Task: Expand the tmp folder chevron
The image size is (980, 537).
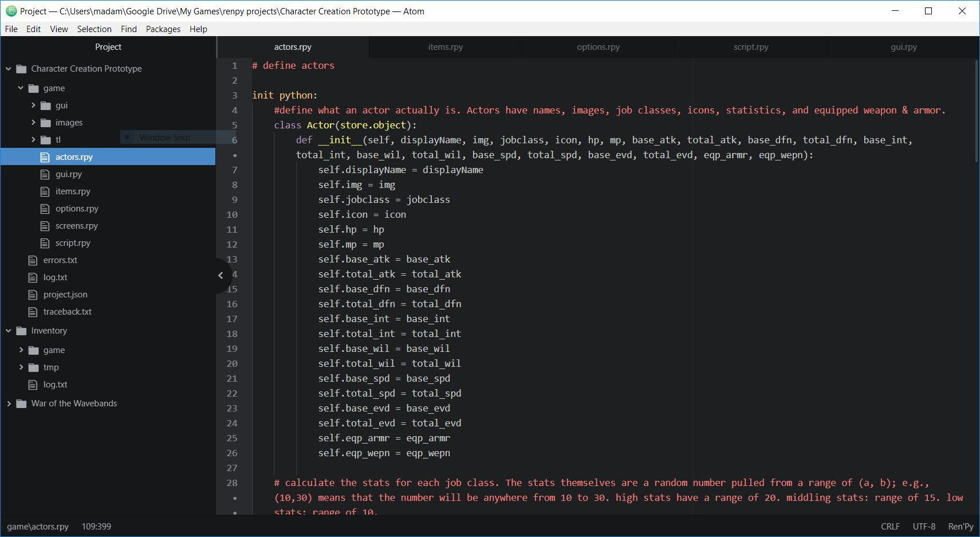Action: (21, 367)
